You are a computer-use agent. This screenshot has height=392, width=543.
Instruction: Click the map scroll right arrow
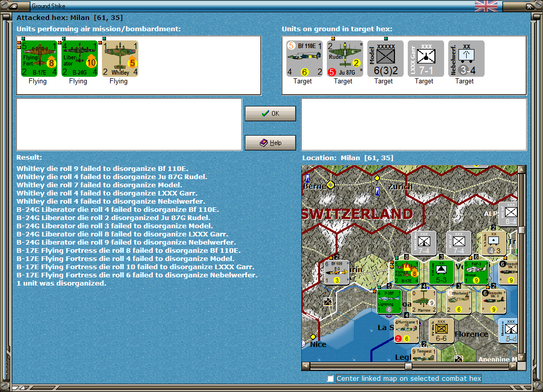(514, 366)
